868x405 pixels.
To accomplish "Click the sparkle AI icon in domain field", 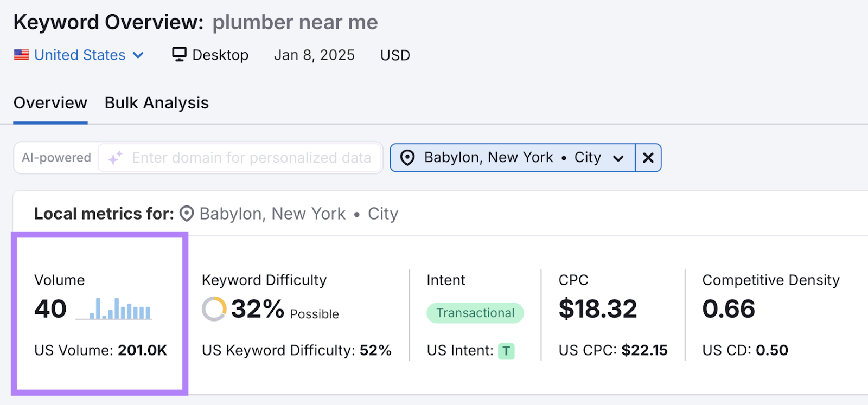I will tap(114, 158).
